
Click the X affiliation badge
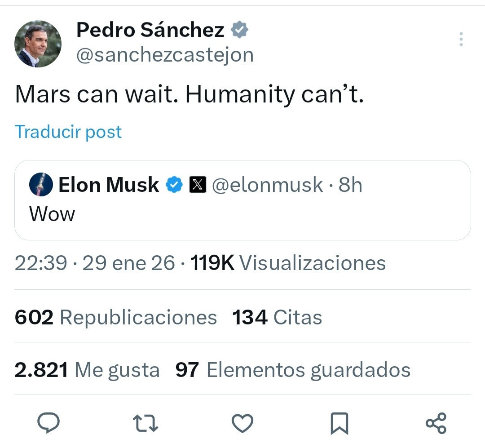198,185
